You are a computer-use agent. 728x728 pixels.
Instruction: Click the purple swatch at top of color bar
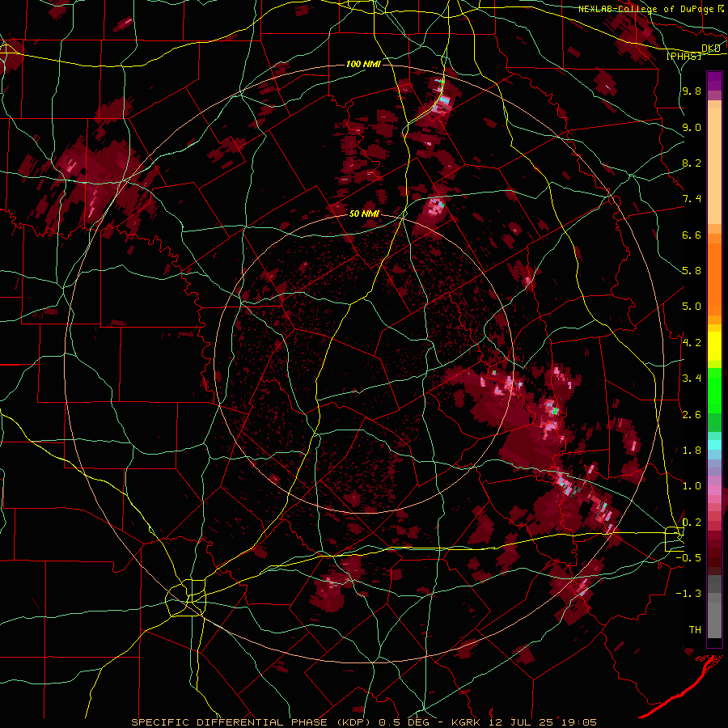pyautogui.click(x=714, y=81)
